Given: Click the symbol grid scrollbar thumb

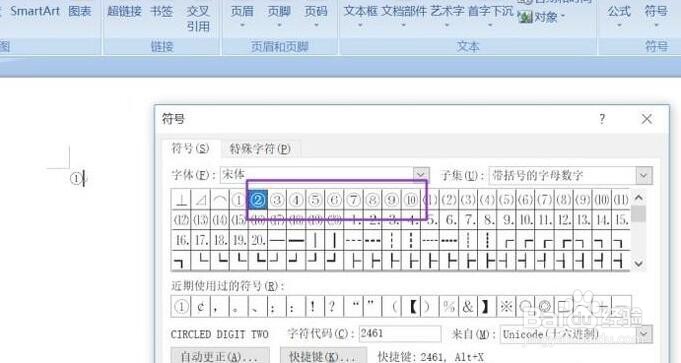Looking at the screenshot, I should point(638,214).
